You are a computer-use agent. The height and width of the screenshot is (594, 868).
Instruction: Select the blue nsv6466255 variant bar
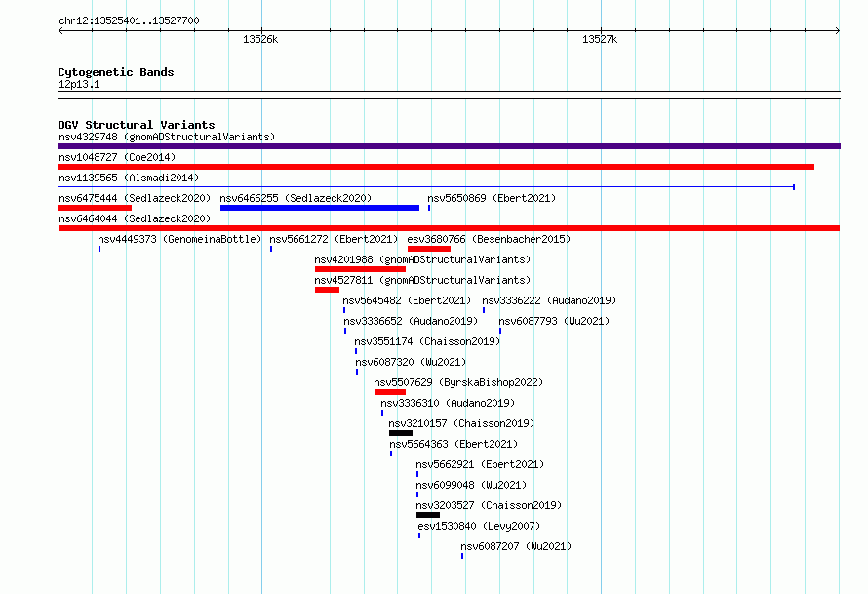click(320, 208)
